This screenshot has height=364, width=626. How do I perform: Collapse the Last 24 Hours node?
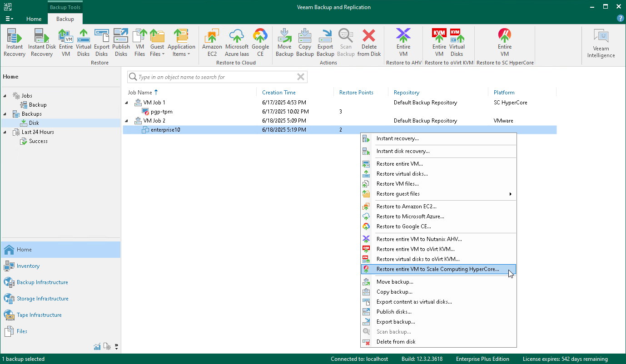tap(5, 132)
